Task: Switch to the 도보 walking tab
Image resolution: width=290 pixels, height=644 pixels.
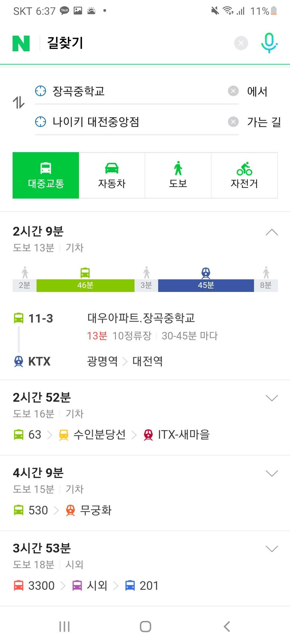Action: pyautogui.click(x=178, y=175)
